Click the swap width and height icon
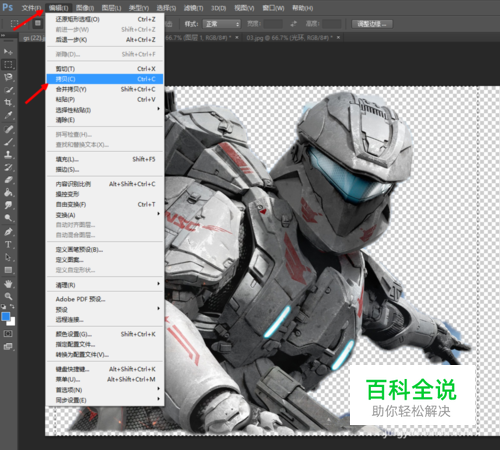This screenshot has height=450, width=500. [x=293, y=24]
